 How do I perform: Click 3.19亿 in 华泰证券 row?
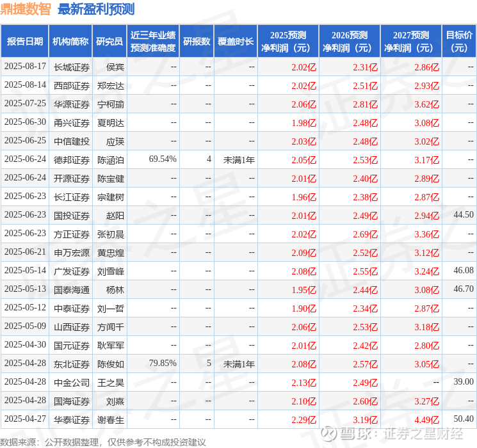[365, 420]
